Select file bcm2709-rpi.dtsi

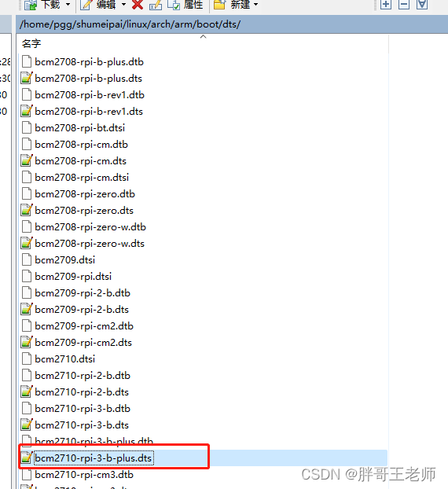pos(66,276)
